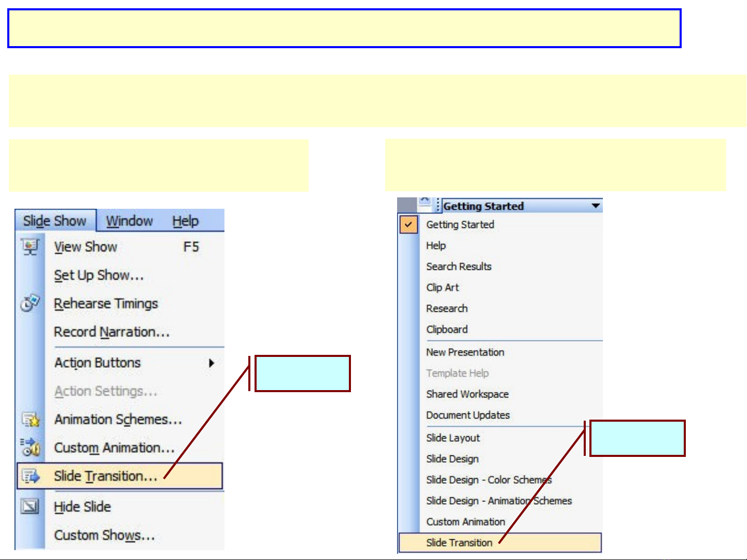
Task: Toggle the checked Getting Started checkmark
Action: click(408, 225)
